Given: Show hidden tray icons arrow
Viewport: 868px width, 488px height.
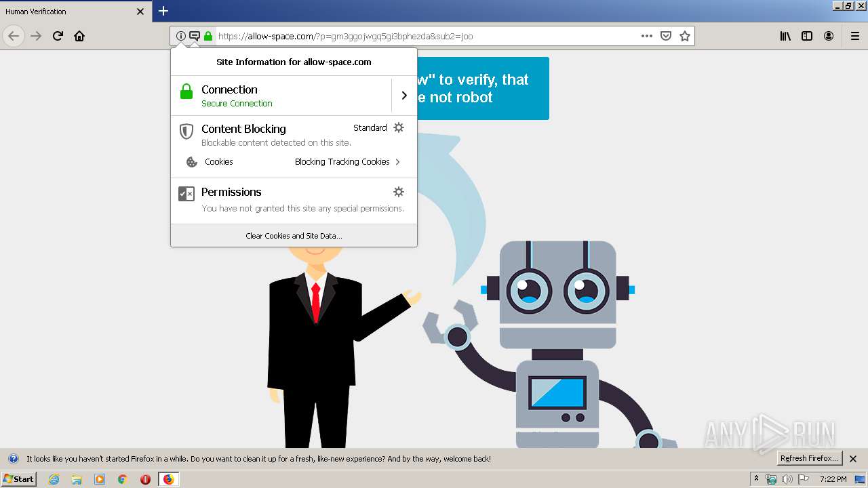Looking at the screenshot, I should click(x=756, y=479).
